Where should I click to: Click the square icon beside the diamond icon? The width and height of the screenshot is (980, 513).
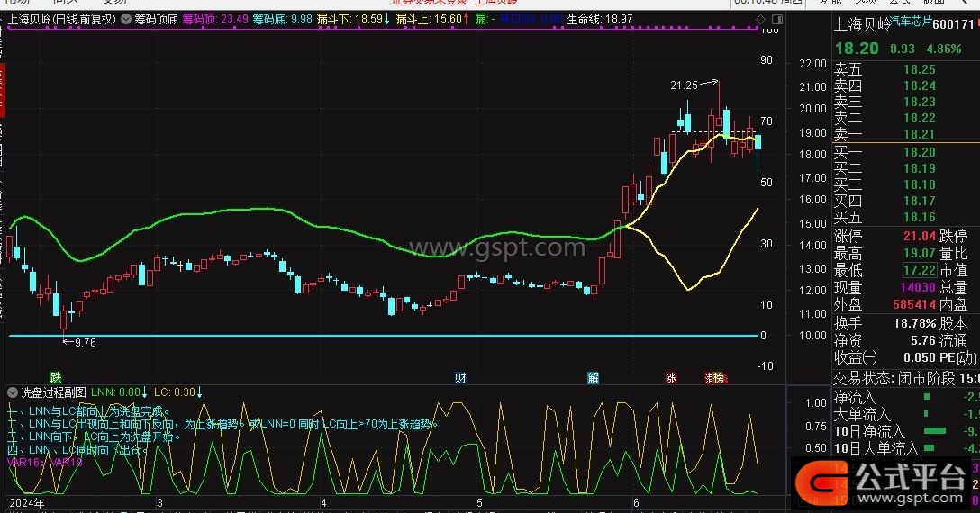pos(776,20)
